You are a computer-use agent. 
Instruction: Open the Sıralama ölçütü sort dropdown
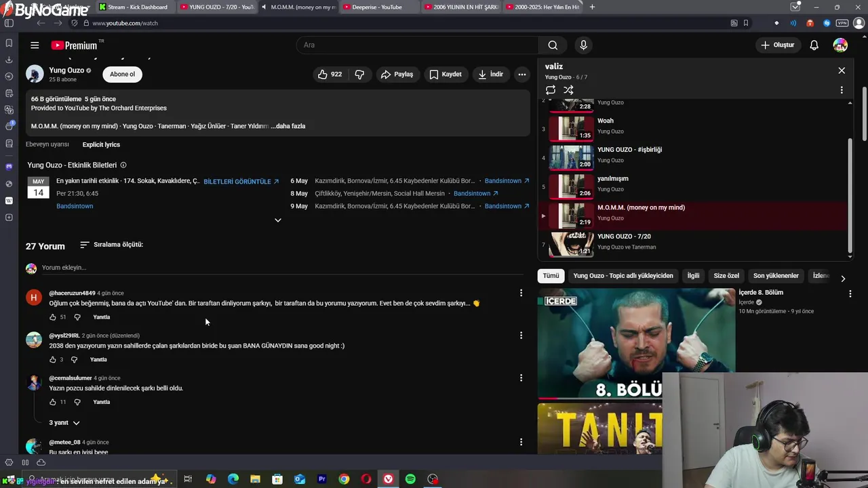111,245
